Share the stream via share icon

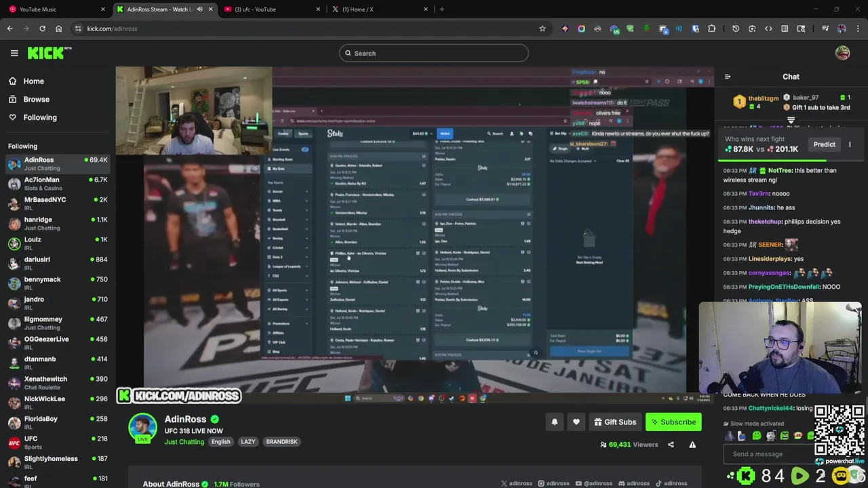(x=671, y=445)
